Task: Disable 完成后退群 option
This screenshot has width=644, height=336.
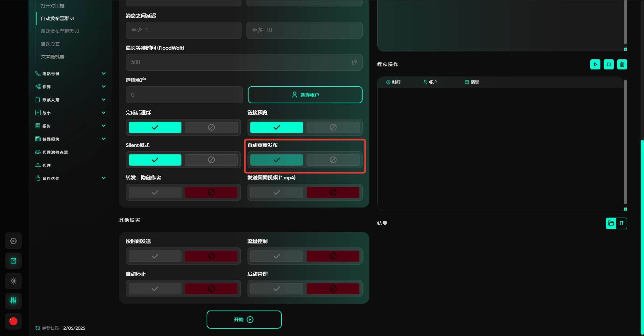Action: [x=211, y=127]
